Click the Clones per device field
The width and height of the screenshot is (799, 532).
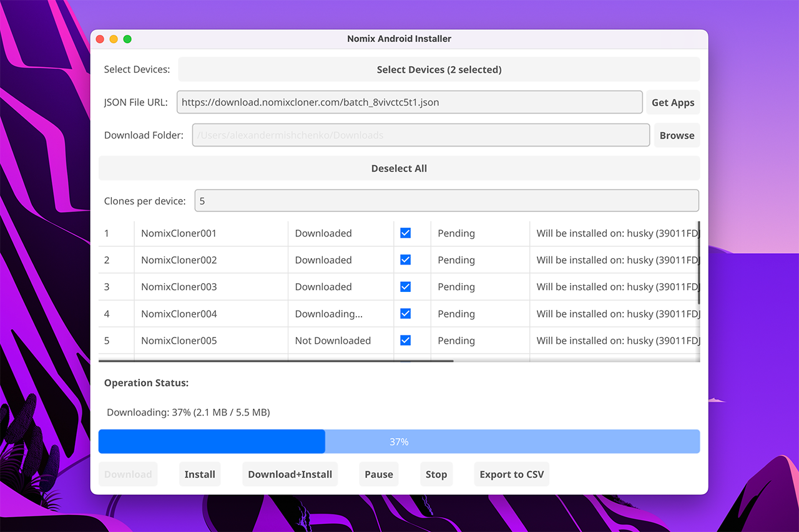tap(447, 201)
